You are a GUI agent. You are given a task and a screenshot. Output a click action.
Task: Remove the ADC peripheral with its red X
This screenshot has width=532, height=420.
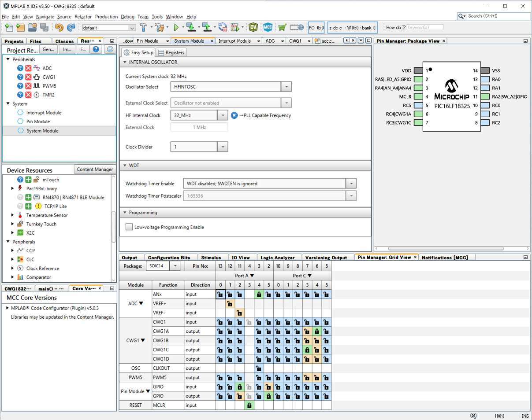point(28,68)
